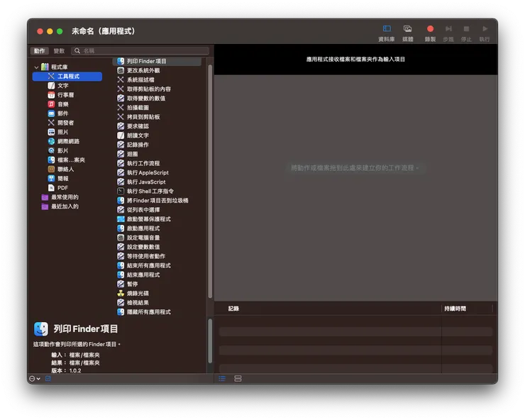Image resolution: width=525 pixels, height=420 pixels.
Task: Click the 名稱 search field
Action: tap(140, 51)
